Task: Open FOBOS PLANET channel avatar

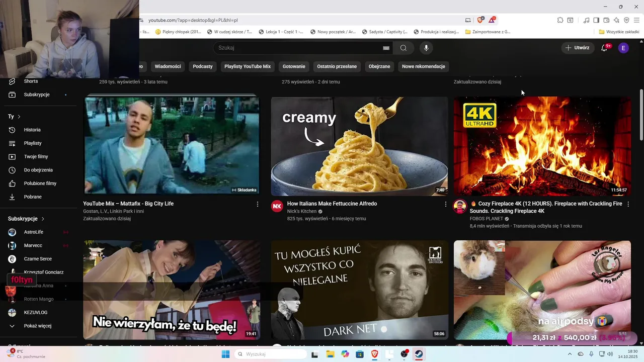Action: [460, 206]
